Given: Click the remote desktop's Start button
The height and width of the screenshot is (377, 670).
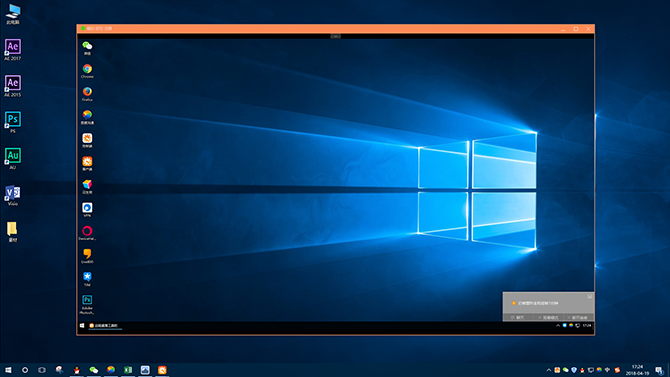Looking at the screenshot, I should 82,326.
